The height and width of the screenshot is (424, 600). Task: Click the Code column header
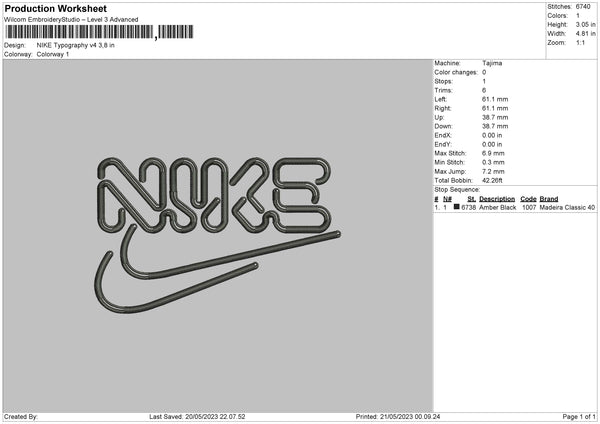[x=528, y=199]
